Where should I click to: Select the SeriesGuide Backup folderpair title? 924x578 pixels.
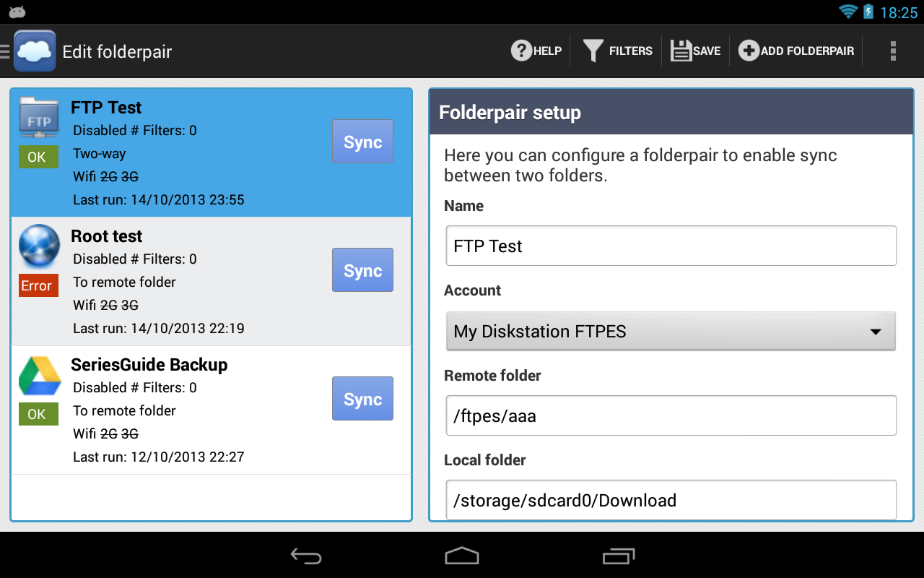(149, 365)
